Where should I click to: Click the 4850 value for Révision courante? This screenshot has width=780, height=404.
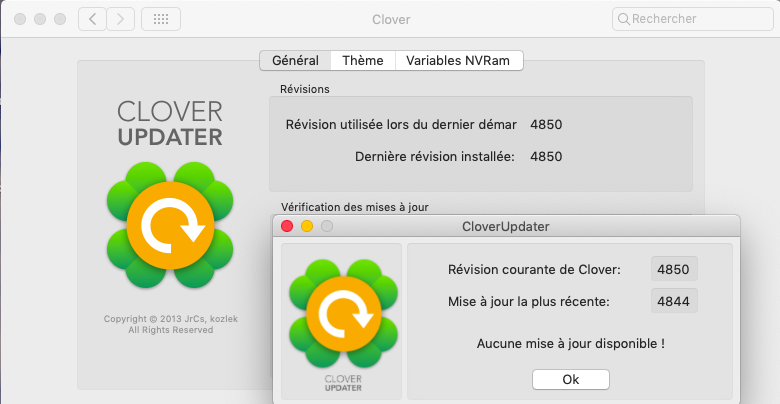(x=674, y=270)
